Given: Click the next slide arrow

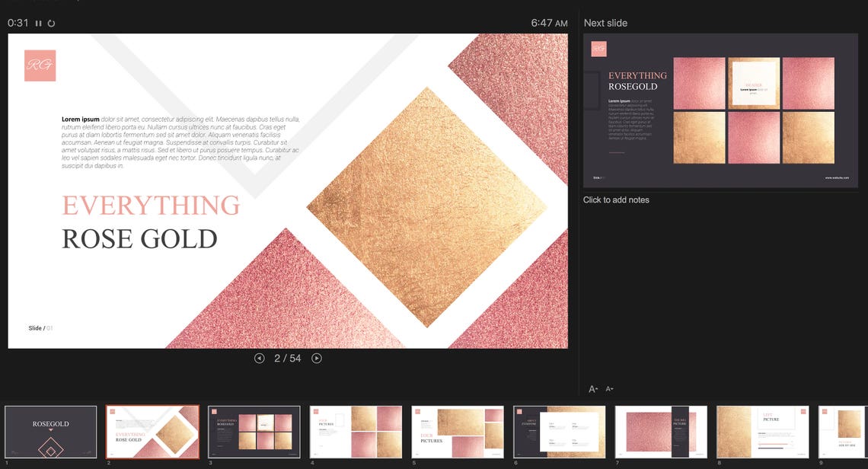Looking at the screenshot, I should coord(317,358).
